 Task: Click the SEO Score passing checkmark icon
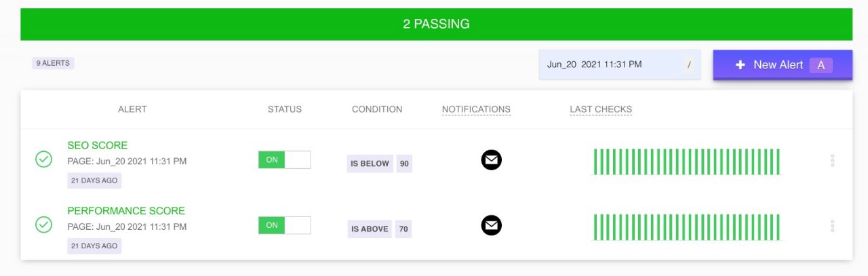[44, 159]
